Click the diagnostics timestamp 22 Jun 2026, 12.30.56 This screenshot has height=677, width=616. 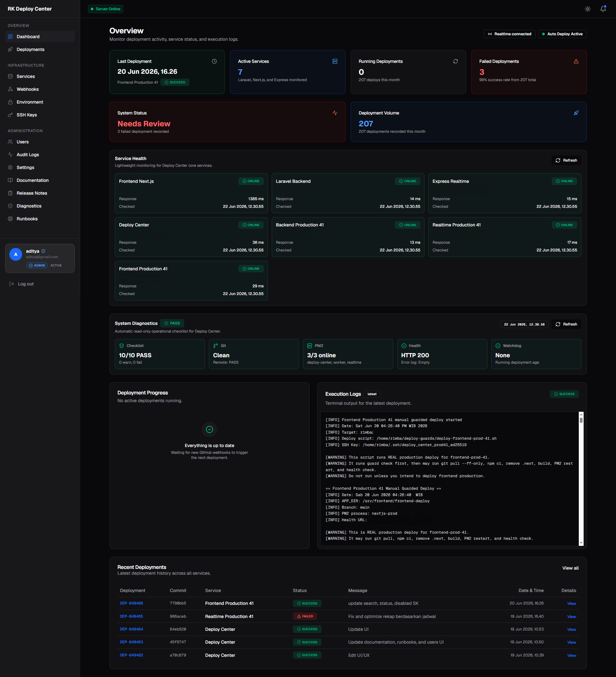pyautogui.click(x=524, y=325)
